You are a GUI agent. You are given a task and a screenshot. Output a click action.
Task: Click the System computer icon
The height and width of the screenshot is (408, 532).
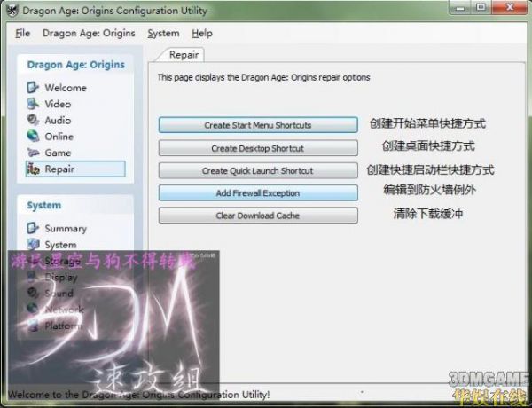[34, 245]
